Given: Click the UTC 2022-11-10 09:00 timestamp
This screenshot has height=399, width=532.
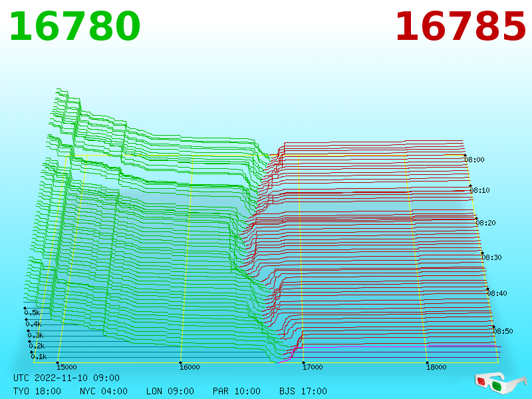Looking at the screenshot, I should (x=66, y=378).
